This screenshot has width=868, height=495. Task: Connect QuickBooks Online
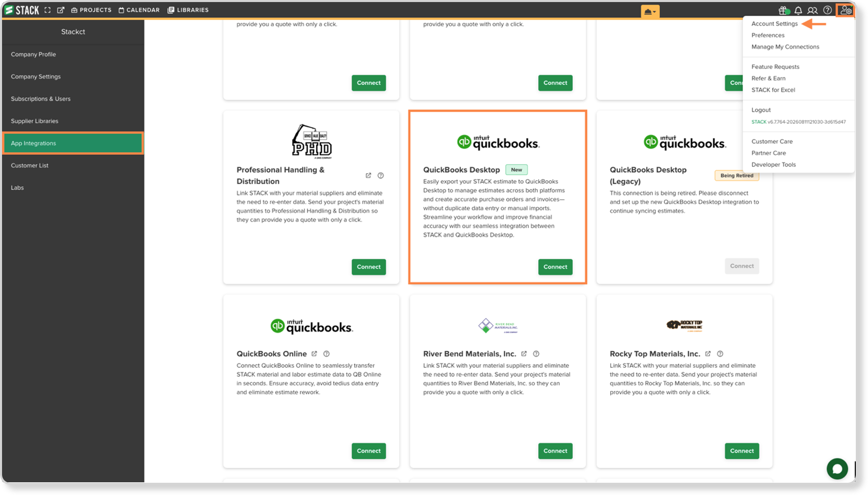[x=368, y=451]
